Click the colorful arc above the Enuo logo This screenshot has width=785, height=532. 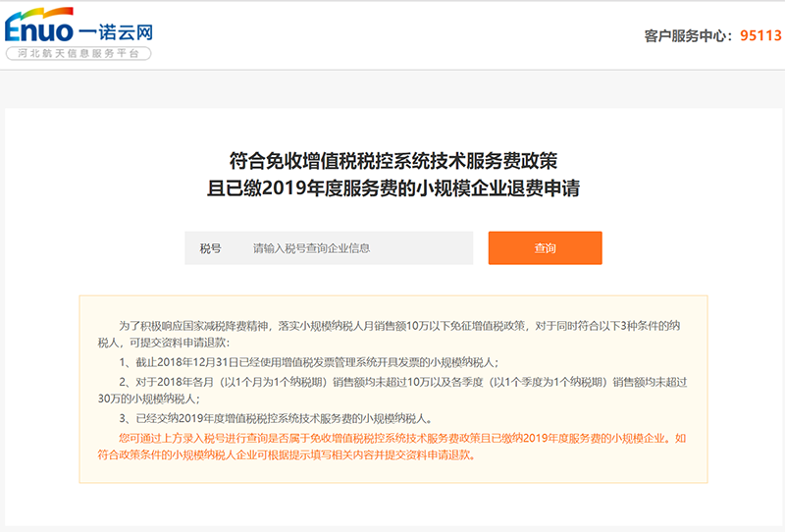41,13
